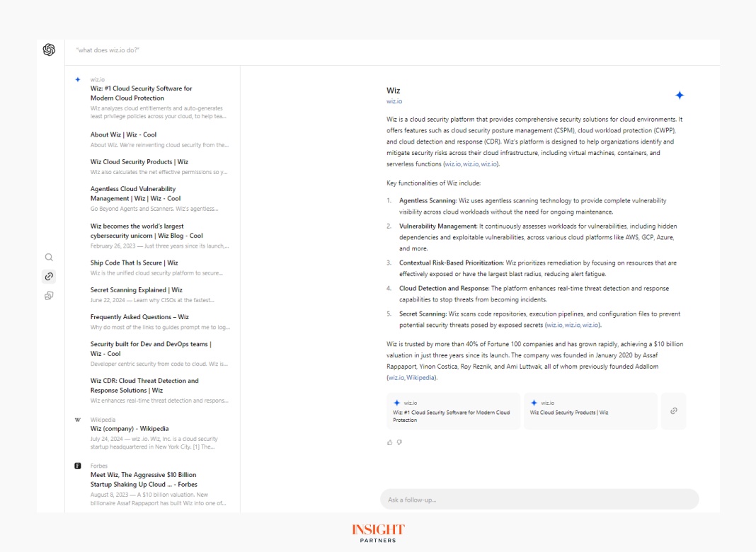Click the blue Wiz sparkle icon top right
Screen dimensions: 756x552
pyautogui.click(x=680, y=96)
